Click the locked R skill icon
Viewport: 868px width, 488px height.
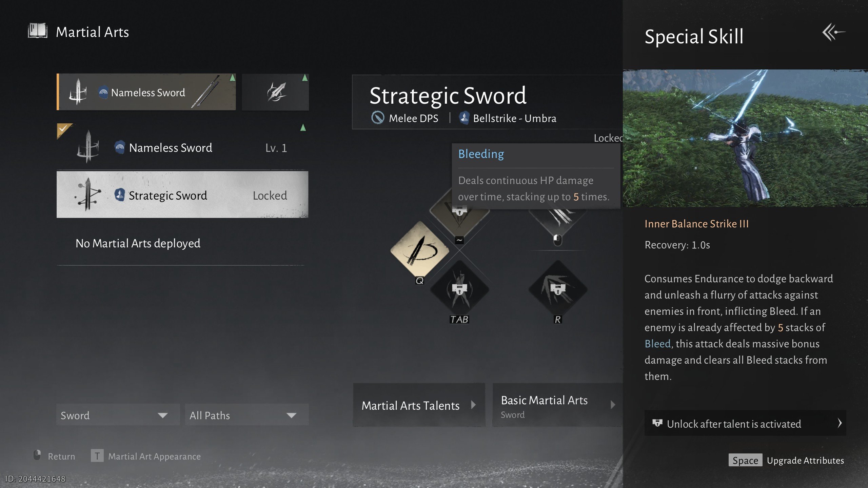click(x=558, y=289)
